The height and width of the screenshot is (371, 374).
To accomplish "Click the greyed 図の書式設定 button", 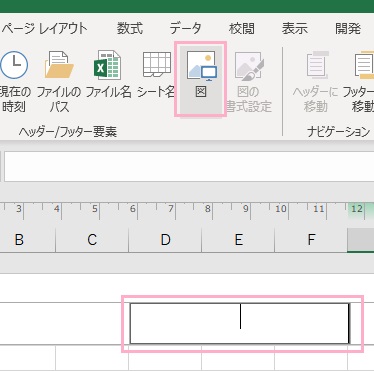I will click(x=249, y=81).
